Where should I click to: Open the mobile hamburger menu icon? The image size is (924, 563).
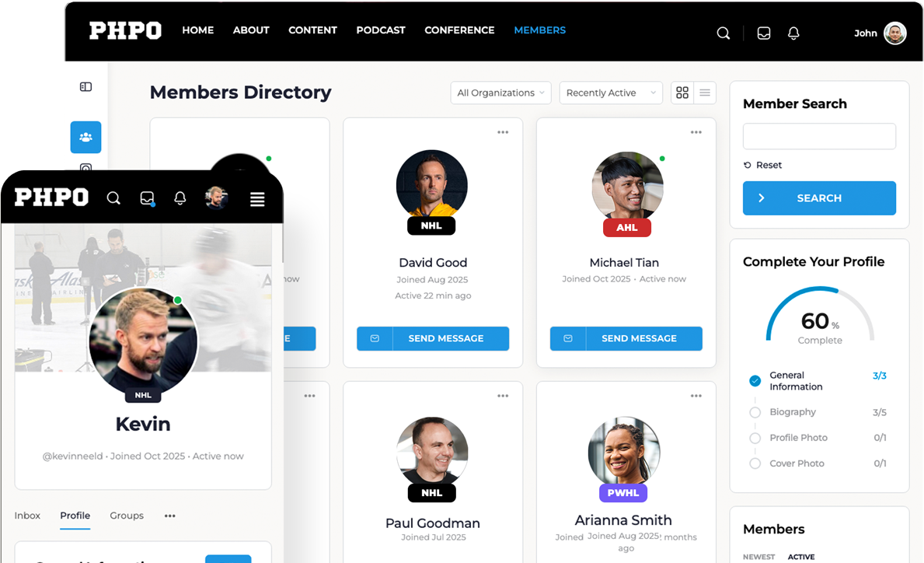click(x=257, y=199)
